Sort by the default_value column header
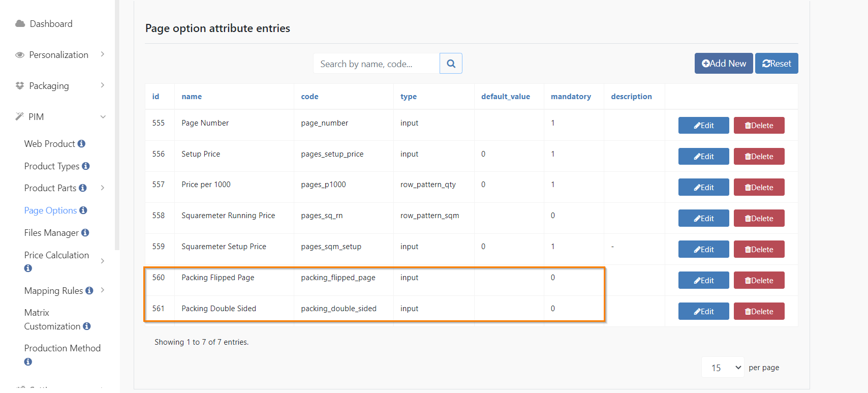Screen dimensions: 868x393 pyautogui.click(x=506, y=97)
